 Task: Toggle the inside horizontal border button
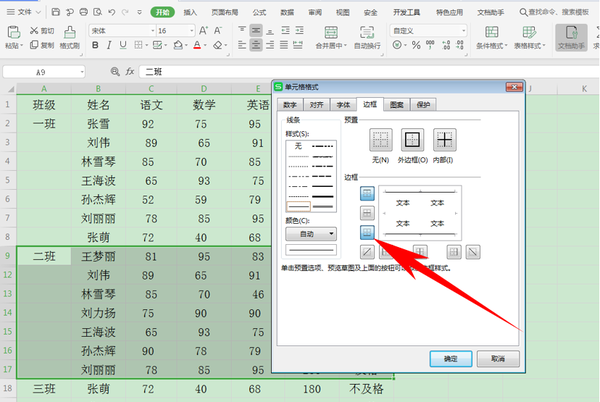(x=367, y=212)
